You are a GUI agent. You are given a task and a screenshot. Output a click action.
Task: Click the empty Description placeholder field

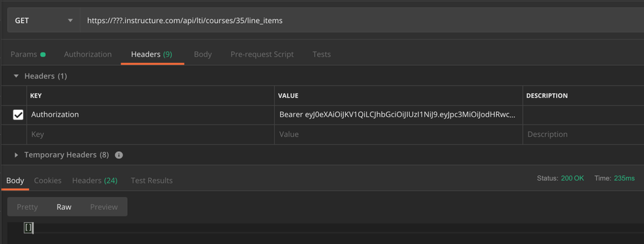click(583, 134)
